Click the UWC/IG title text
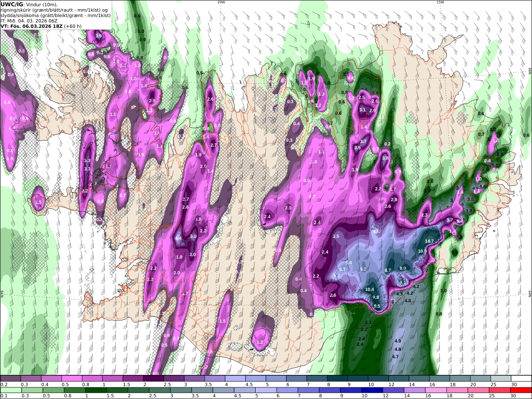Image resolution: width=532 pixels, height=399 pixels. (x=12, y=4)
